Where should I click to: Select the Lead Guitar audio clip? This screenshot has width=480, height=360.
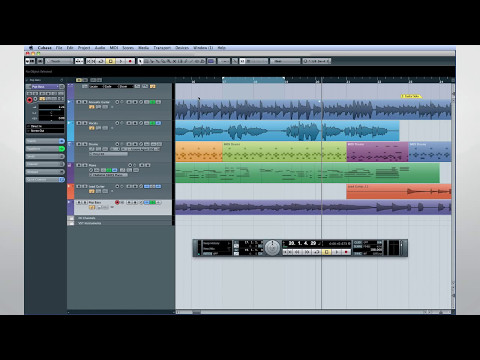coord(399,191)
